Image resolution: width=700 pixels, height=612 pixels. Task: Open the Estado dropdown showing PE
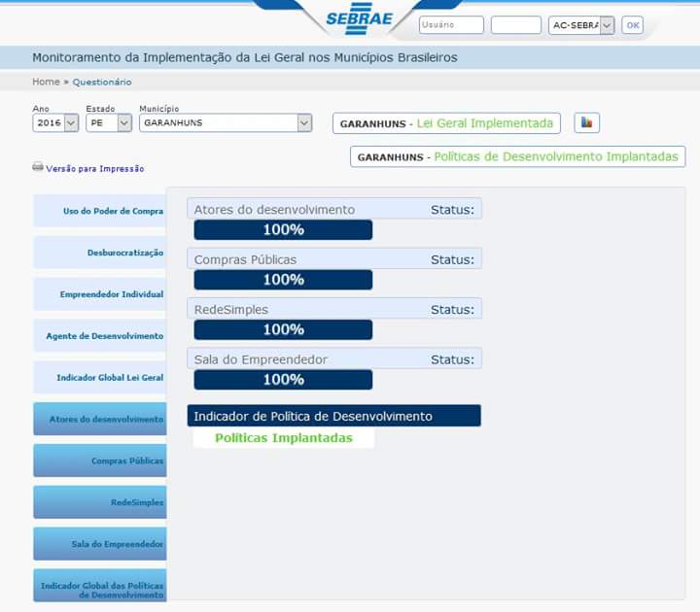click(109, 123)
